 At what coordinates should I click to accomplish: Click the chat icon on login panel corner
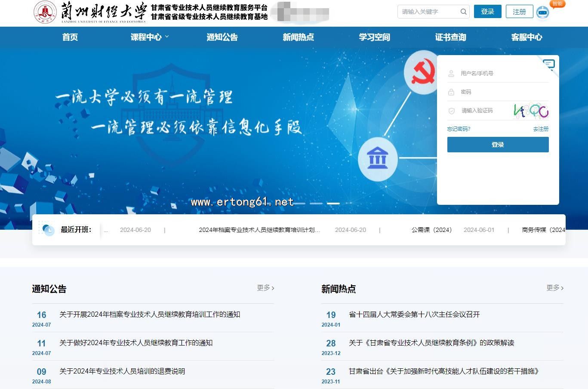(549, 65)
